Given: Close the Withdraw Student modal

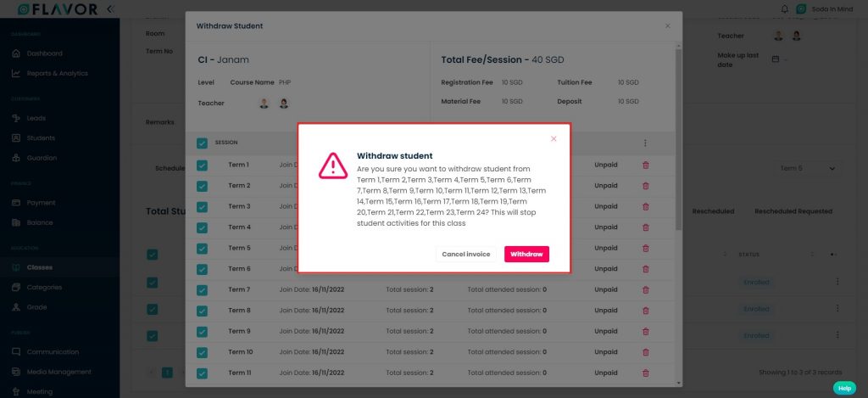Looking at the screenshot, I should coord(667,26).
